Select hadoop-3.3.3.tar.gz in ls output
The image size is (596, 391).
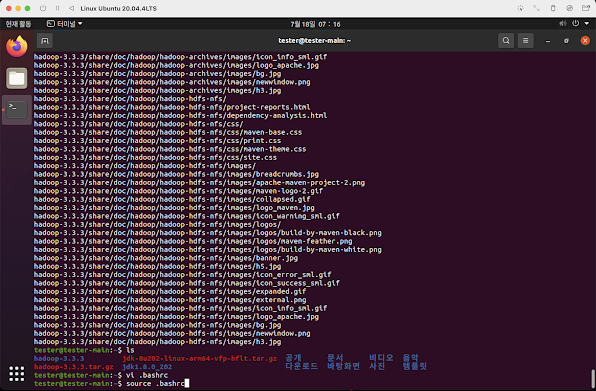click(74, 367)
